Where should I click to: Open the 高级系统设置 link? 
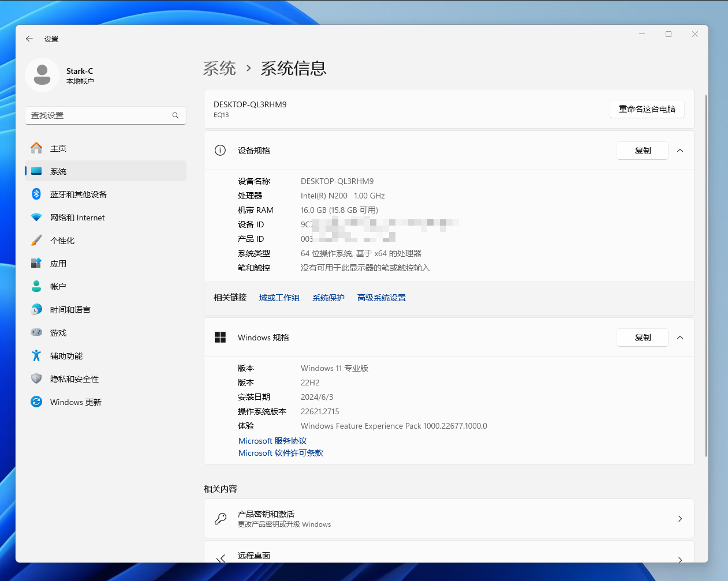[382, 298]
